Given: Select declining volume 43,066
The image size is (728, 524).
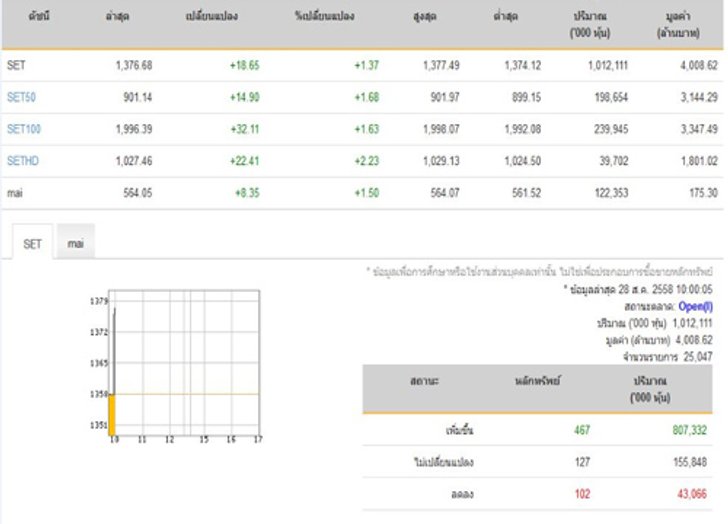Looking at the screenshot, I should point(692,494).
